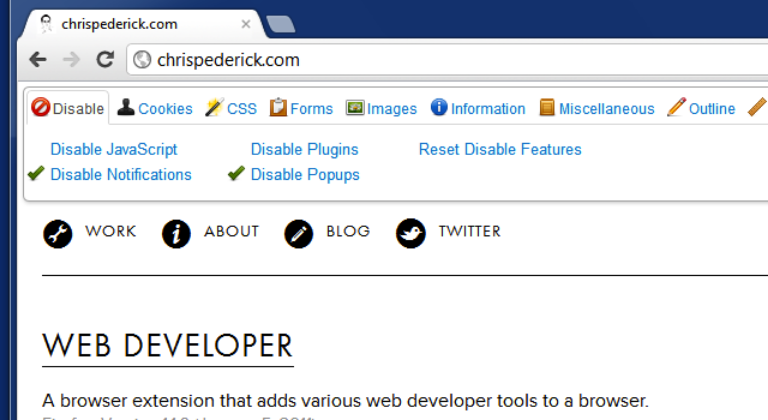
Task: Open the BLOG page link
Action: coord(348,231)
